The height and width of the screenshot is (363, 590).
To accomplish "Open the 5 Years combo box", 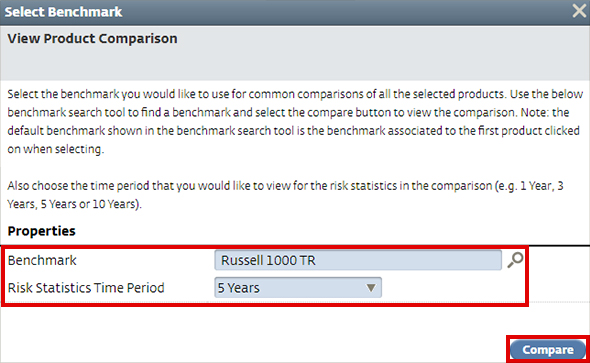I will point(298,288).
